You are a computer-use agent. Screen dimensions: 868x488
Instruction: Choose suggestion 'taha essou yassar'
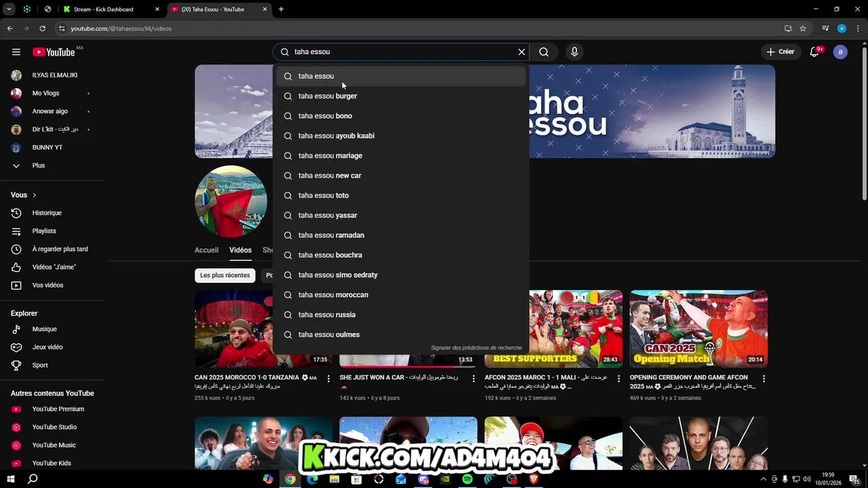coord(401,216)
